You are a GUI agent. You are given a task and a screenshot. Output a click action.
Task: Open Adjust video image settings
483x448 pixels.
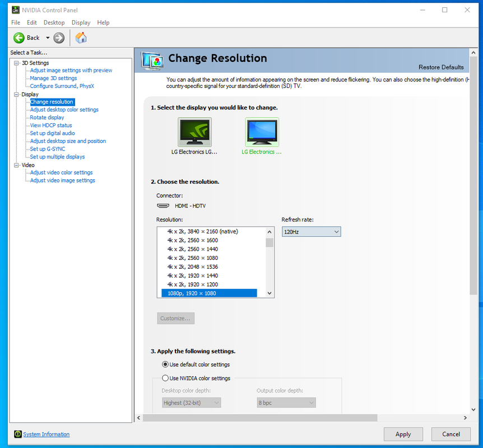point(63,180)
